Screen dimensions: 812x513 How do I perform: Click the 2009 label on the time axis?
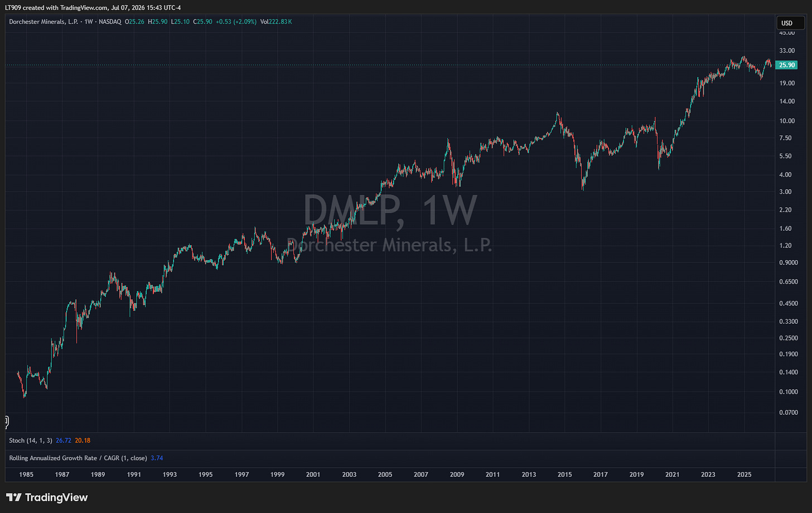point(457,474)
